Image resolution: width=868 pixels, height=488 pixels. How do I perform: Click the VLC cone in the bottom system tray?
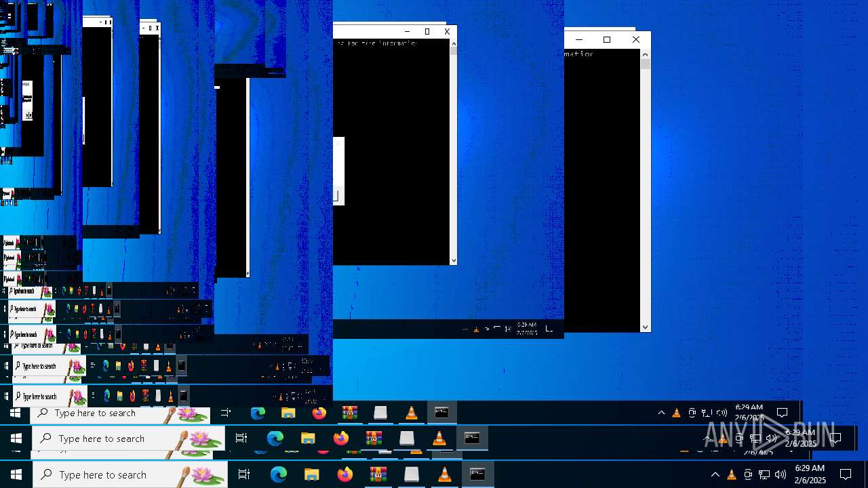731,474
